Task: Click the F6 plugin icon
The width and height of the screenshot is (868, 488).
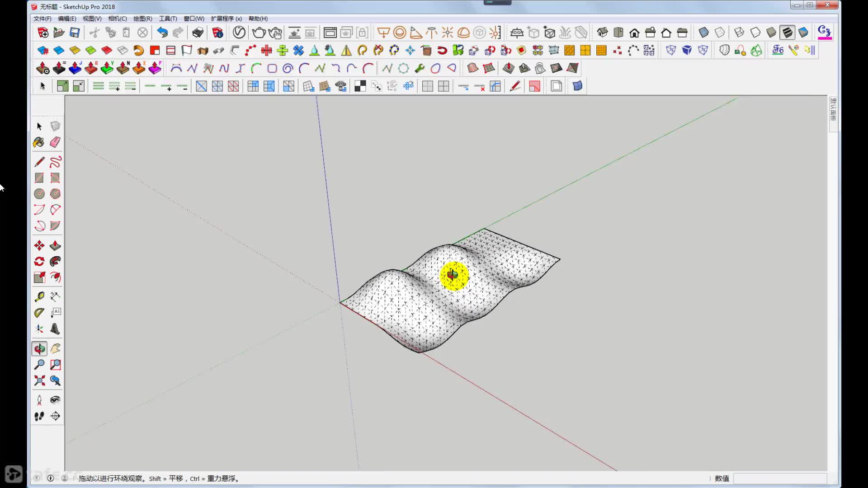Action: pos(778,50)
